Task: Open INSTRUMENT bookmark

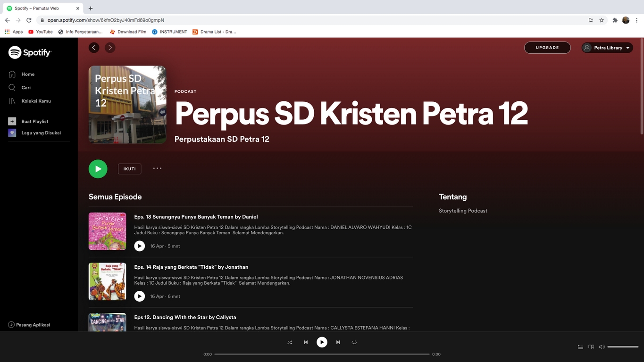Action: coord(169,32)
